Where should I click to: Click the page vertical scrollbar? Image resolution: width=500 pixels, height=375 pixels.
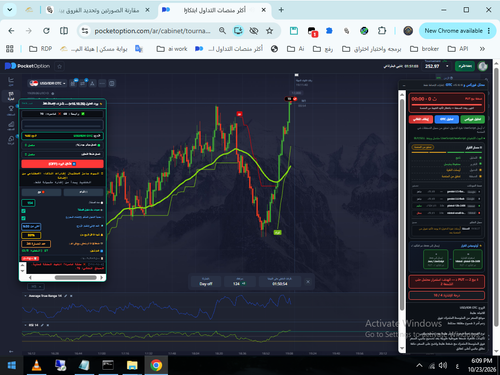tap(496, 197)
